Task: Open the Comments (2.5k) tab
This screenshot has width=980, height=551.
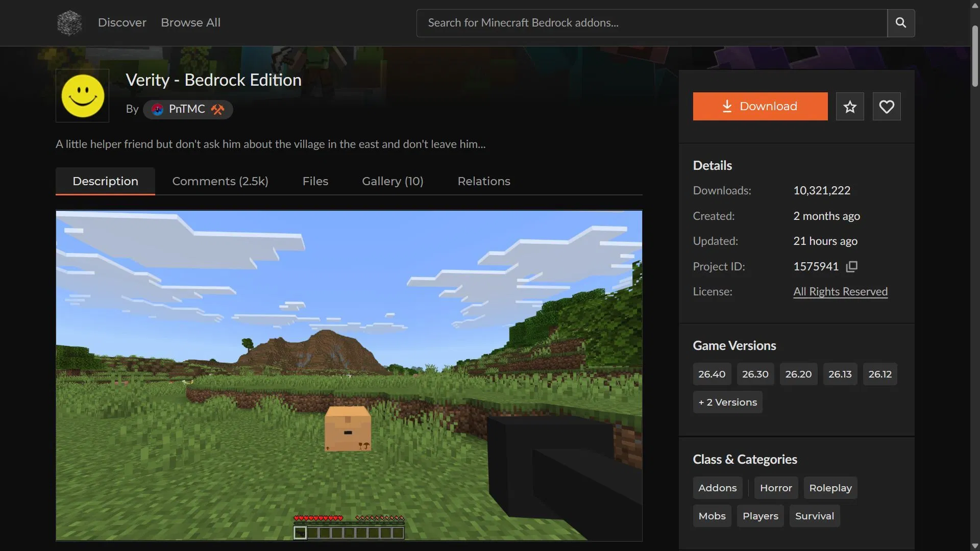Action: [220, 181]
